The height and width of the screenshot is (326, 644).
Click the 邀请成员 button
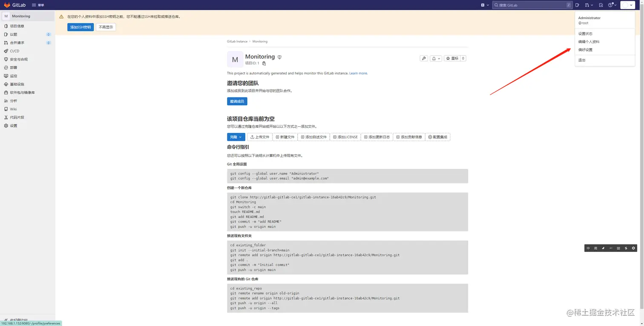tap(237, 101)
